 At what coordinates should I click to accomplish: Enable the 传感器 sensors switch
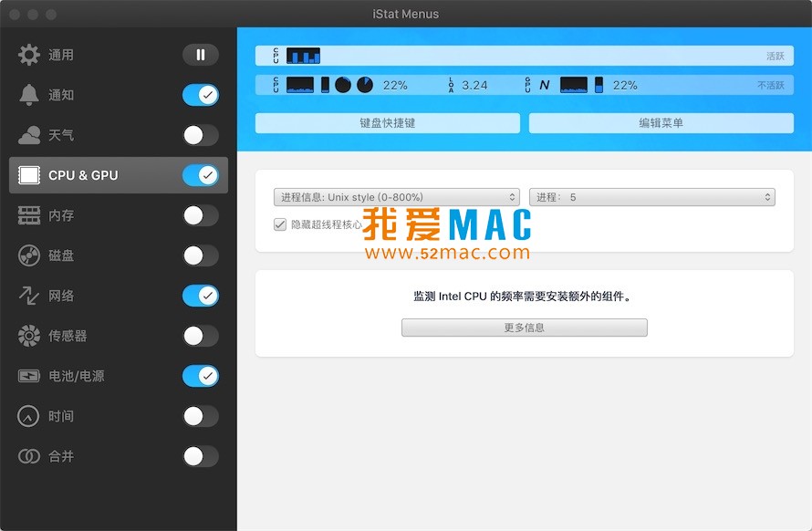point(201,336)
